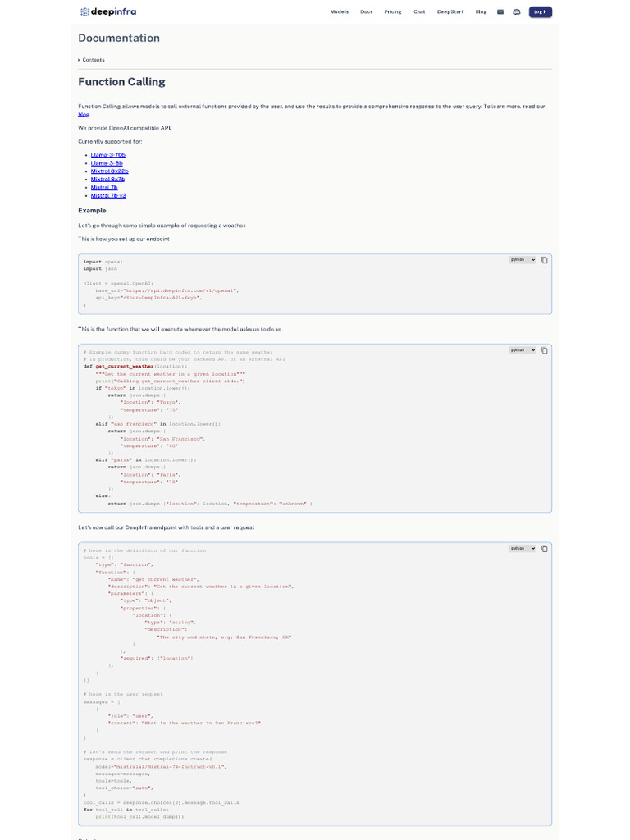Open the Mistral 7b-v3 model link
Image resolution: width=630 pixels, height=840 pixels.
pos(108,195)
